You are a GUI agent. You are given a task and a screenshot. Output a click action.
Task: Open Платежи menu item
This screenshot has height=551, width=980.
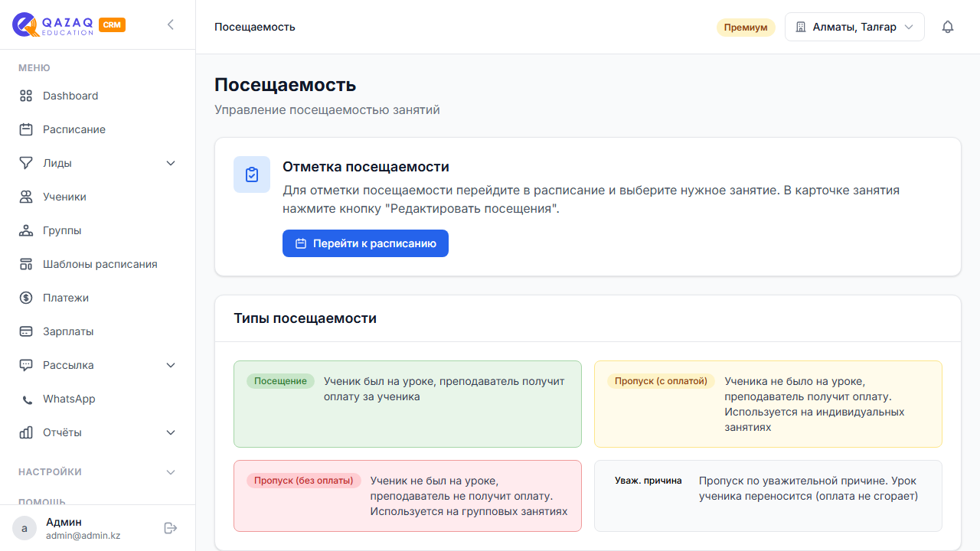pyautogui.click(x=98, y=298)
